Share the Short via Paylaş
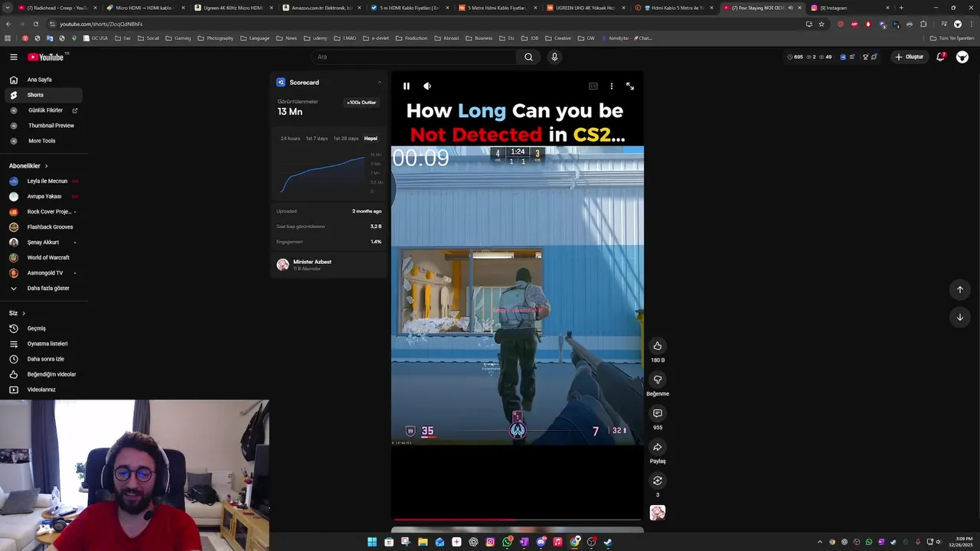The width and height of the screenshot is (980, 551). [x=657, y=447]
